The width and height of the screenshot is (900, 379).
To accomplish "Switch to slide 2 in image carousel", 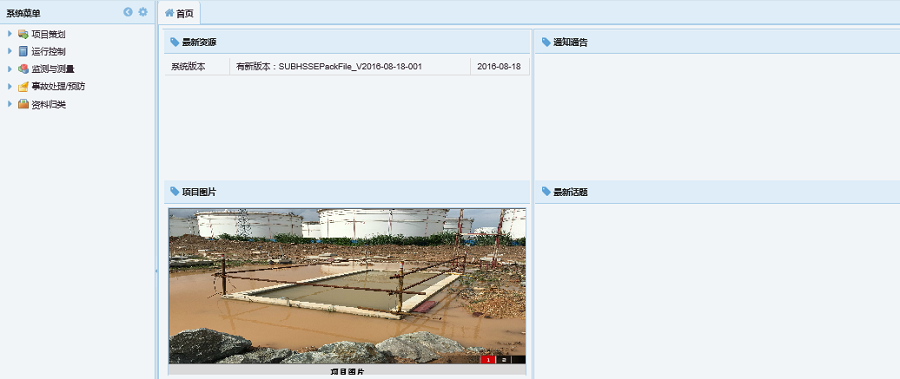I will tap(503, 359).
